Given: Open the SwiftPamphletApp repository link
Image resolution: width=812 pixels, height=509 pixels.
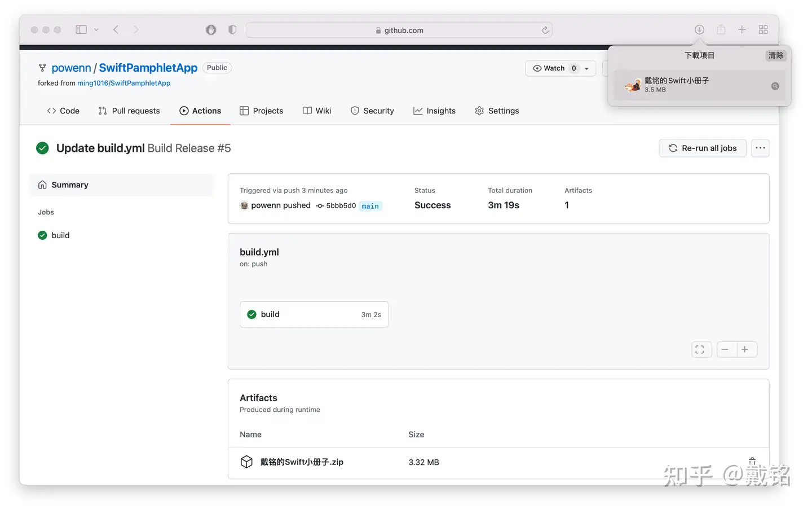Looking at the screenshot, I should tap(148, 68).
